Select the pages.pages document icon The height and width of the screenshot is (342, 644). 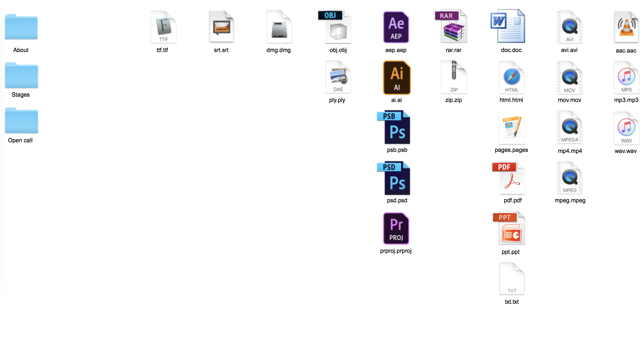click(x=512, y=128)
